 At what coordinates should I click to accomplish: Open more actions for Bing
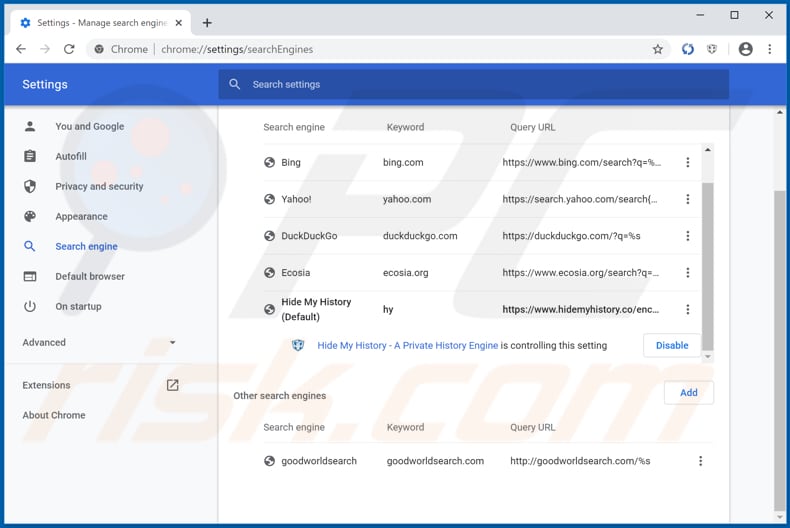coord(688,162)
